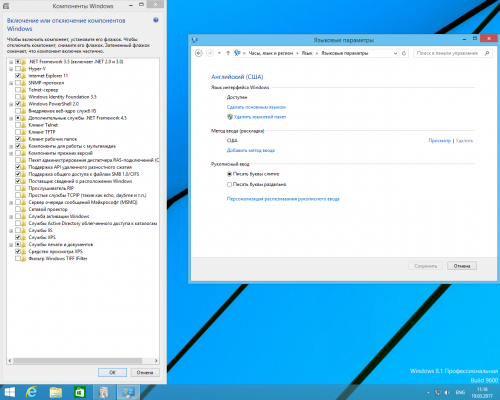This screenshot has width=500, height=400.
Task: Enable the TFTP client checkbox
Action: 18,132
